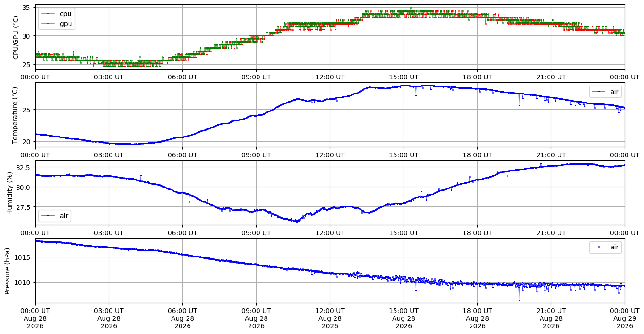Viewport: 644px width, 334px height.
Task: Select the cpu legend label
Action: click(66, 14)
